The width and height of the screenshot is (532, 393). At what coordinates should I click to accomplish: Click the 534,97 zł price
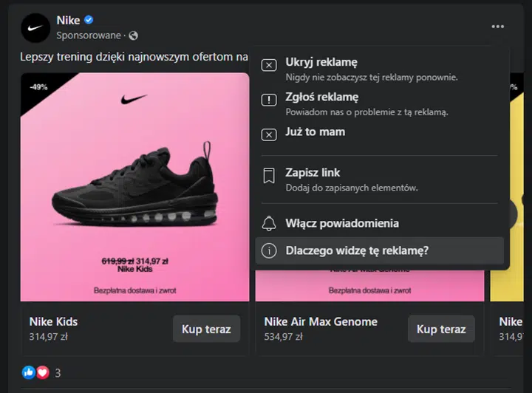(283, 337)
